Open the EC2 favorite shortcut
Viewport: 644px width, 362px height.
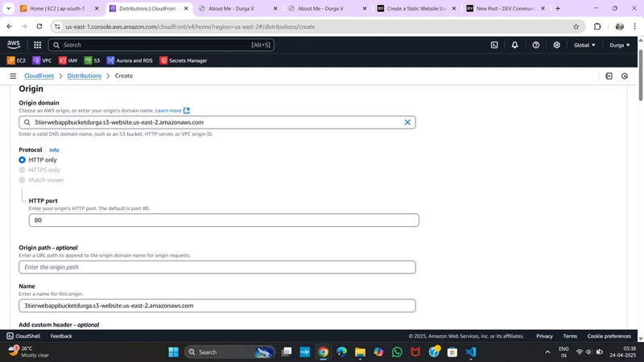[x=16, y=61]
